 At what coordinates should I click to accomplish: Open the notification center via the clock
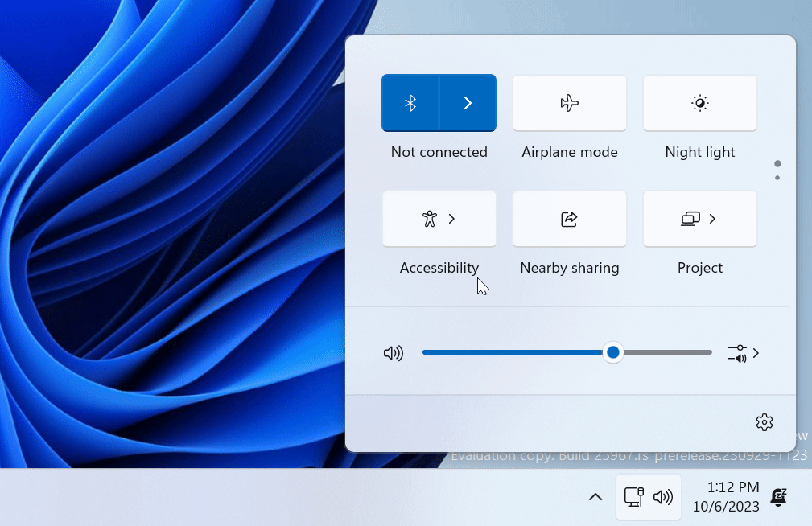tap(726, 496)
